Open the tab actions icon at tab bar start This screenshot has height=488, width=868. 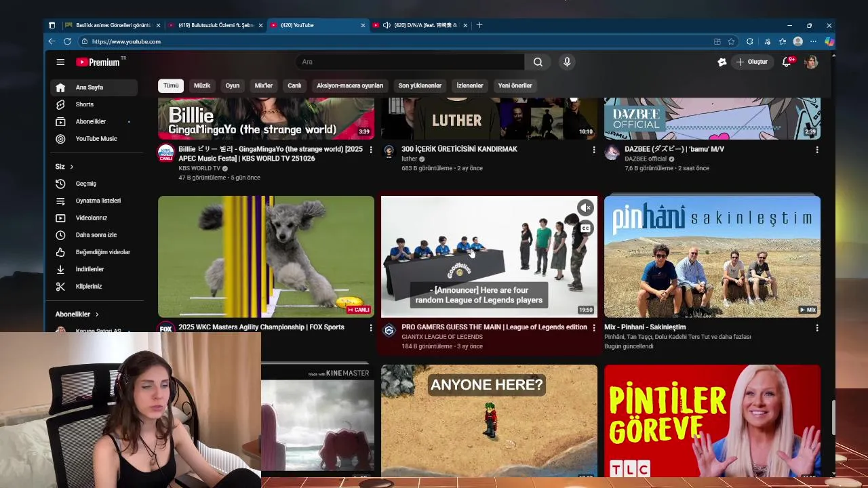52,25
